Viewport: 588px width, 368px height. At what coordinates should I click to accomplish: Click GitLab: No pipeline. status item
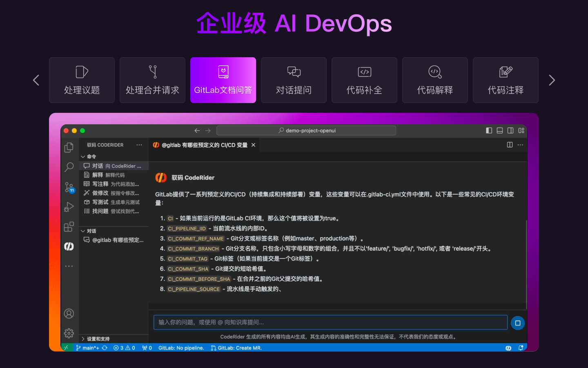(181, 348)
